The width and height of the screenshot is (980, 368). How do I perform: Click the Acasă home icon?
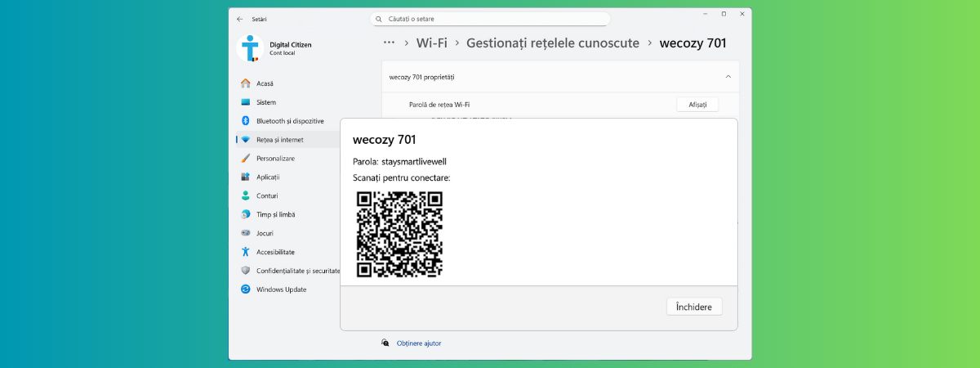click(245, 83)
